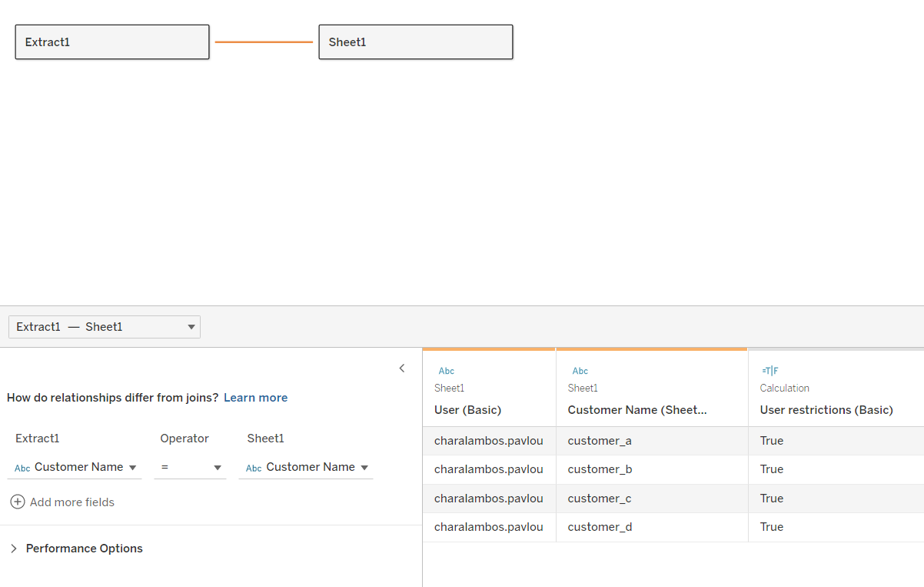Expand the Performance Options section
The width and height of the screenshot is (924, 587).
pos(14,549)
